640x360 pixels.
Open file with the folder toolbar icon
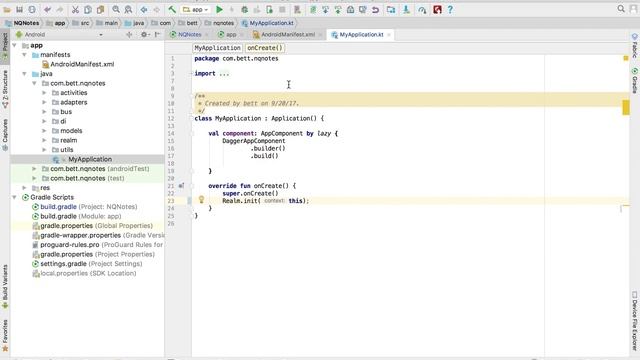(7, 9)
